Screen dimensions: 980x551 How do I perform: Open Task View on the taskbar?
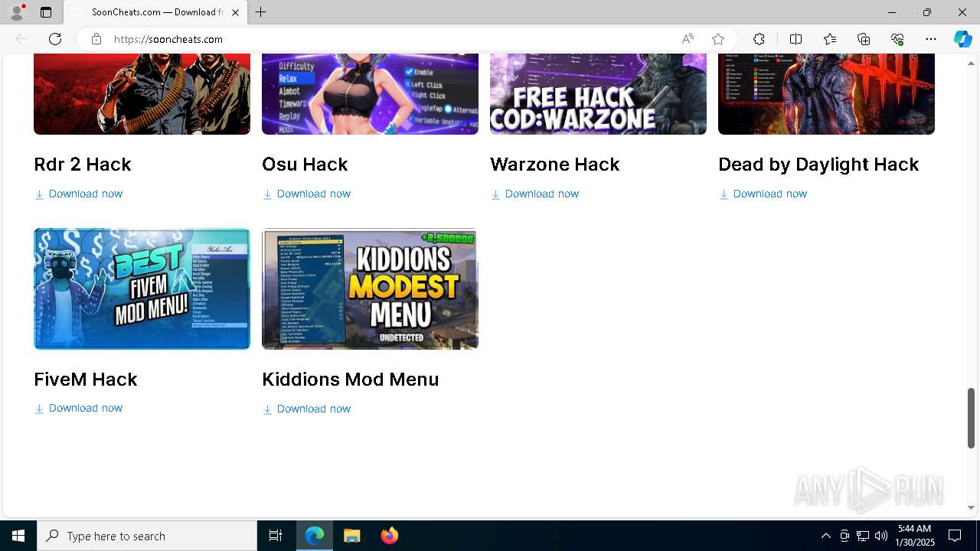(x=276, y=536)
